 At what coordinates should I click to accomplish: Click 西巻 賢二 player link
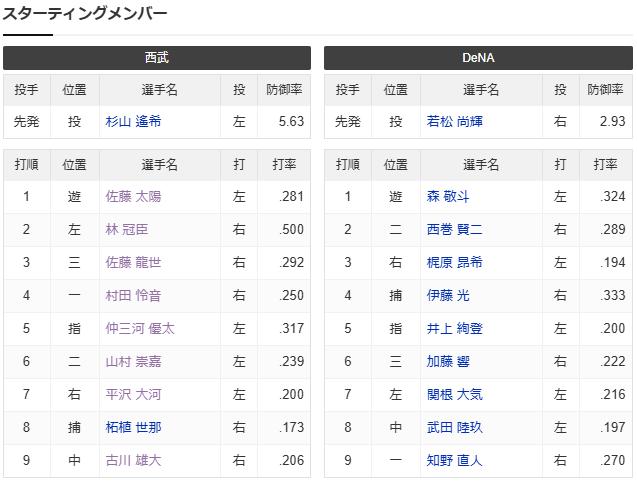point(455,230)
